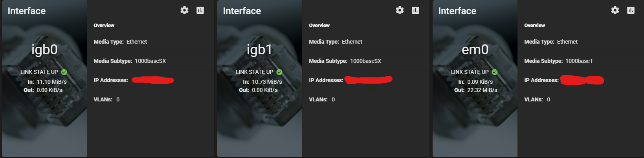The height and width of the screenshot is (158, 644).
Task: Click igb0 In rate 11.10 MiB/s
Action: click(51, 82)
